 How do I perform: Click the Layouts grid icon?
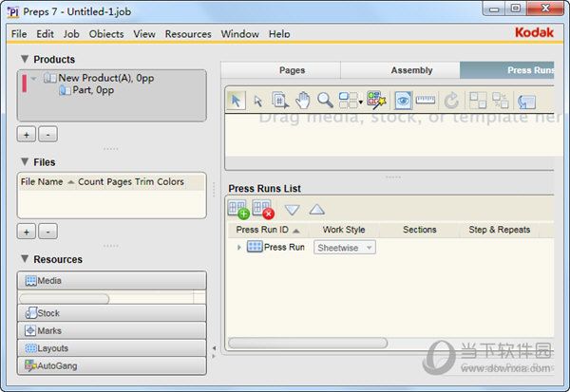click(31, 348)
